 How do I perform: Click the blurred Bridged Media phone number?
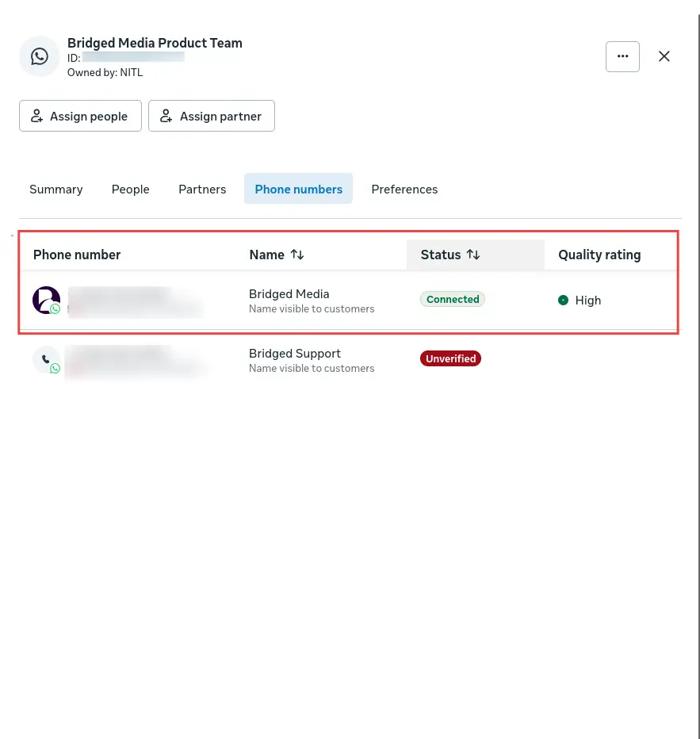pos(136,302)
